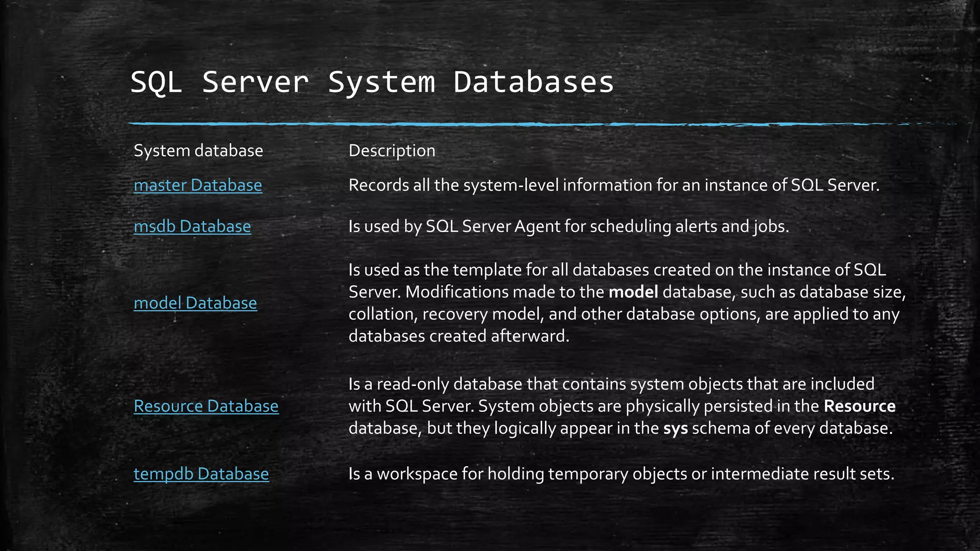Open the msdb Database link
980x551 pixels.
192,226
